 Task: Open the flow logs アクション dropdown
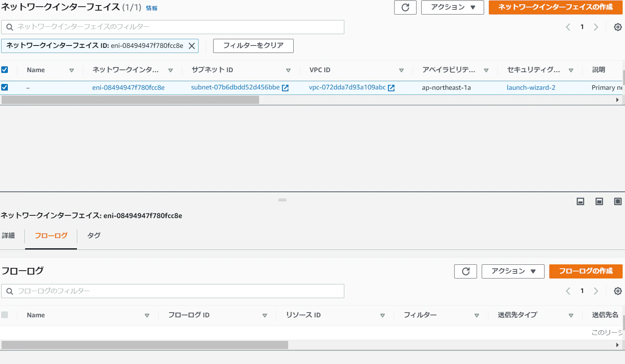[513, 271]
